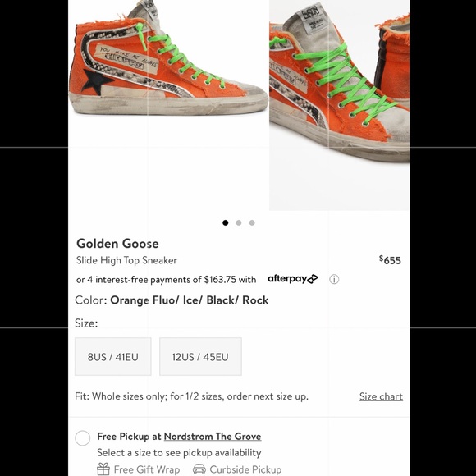Select the Free Pickup radio button
The image size is (476, 476).
[83, 437]
